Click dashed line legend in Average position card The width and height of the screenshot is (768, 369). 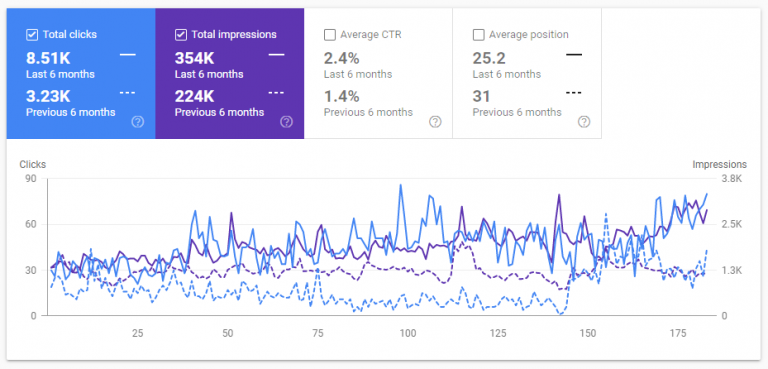click(574, 92)
